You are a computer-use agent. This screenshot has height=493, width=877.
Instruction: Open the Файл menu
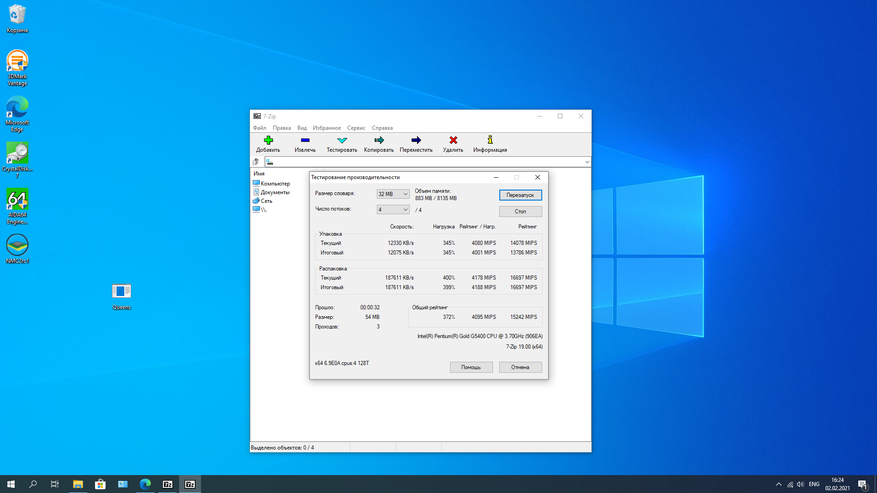(260, 128)
